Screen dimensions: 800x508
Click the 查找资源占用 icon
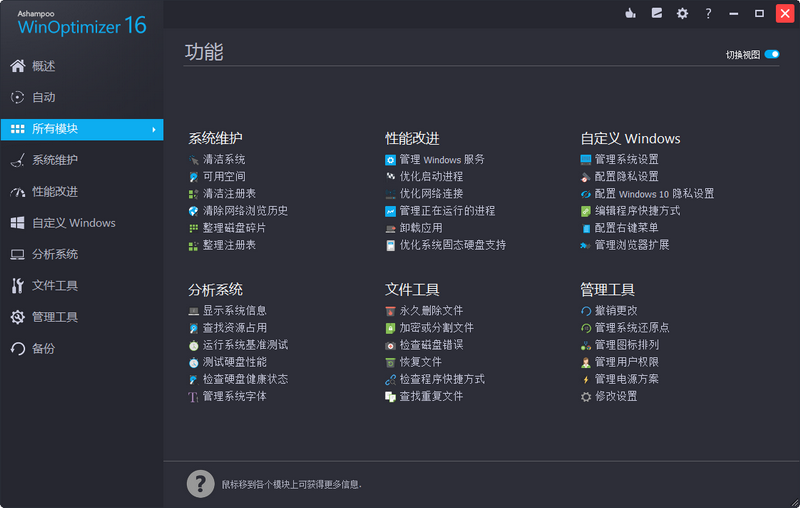pos(193,328)
